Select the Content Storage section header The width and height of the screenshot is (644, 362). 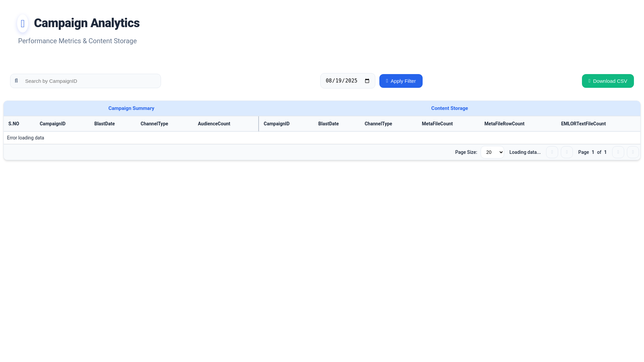tap(449, 108)
